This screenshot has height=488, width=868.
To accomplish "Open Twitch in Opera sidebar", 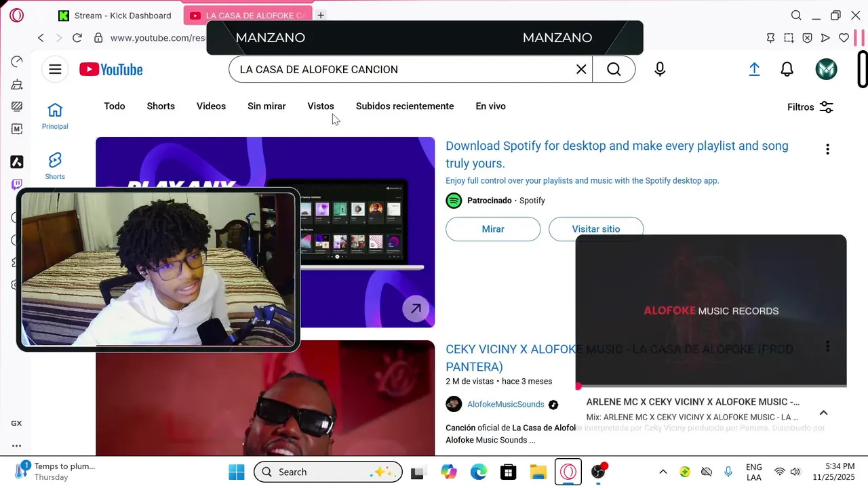I will point(17,184).
